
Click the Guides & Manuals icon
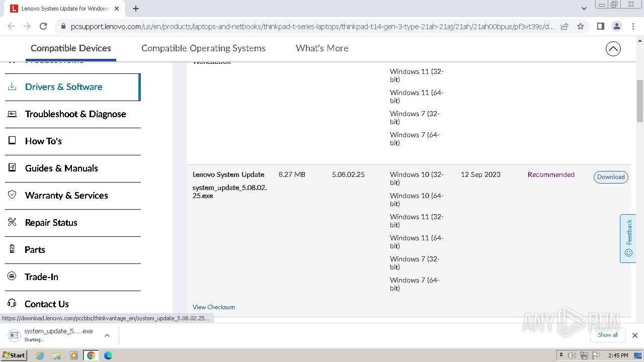click(x=12, y=168)
